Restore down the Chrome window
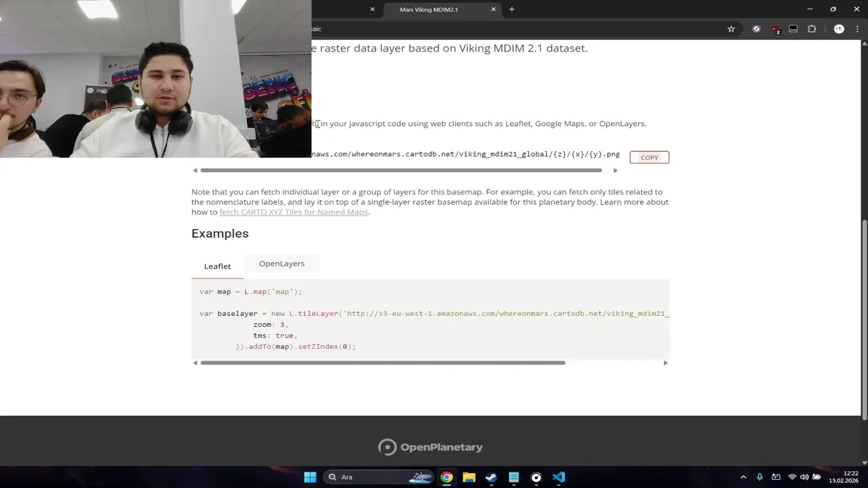 (833, 9)
